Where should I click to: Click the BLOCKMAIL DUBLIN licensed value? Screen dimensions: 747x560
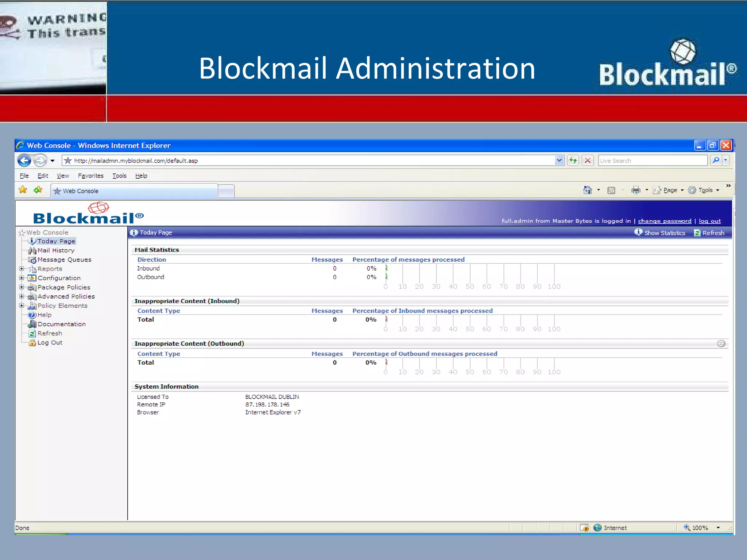[272, 397]
